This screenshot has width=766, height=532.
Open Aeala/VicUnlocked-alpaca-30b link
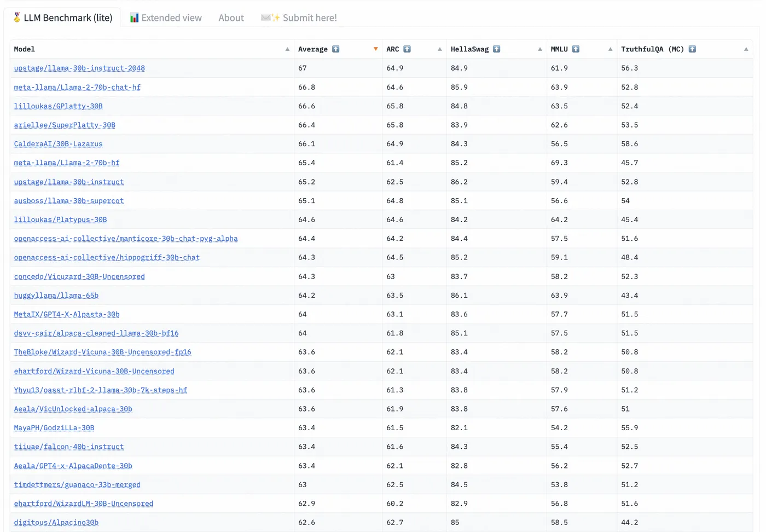(x=73, y=409)
